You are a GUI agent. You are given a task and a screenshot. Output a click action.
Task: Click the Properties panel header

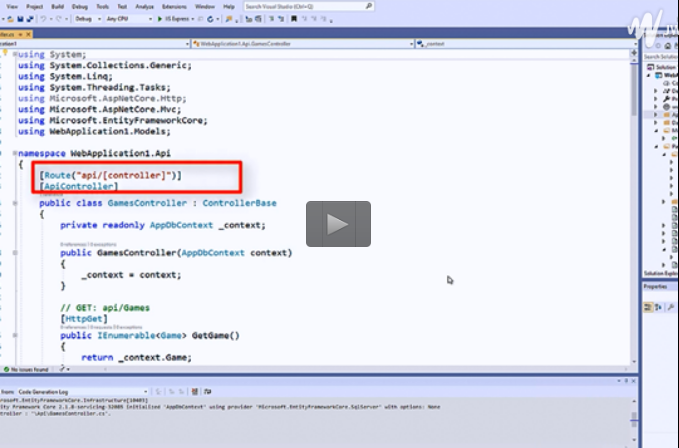(656, 286)
